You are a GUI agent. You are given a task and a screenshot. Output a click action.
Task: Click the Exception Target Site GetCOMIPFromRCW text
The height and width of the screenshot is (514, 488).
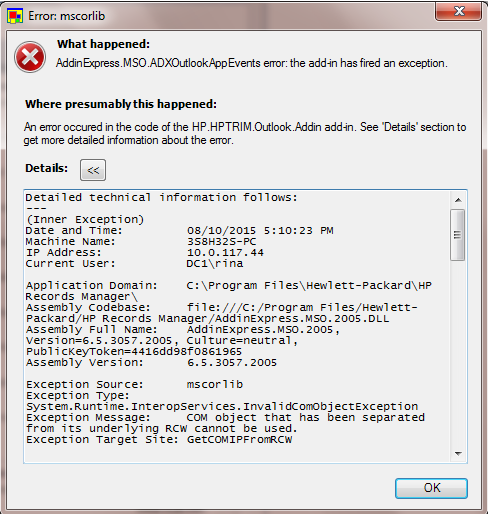click(159, 439)
